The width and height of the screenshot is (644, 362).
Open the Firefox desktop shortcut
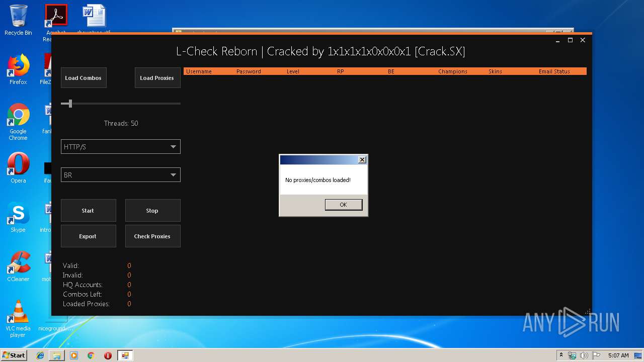(18, 69)
